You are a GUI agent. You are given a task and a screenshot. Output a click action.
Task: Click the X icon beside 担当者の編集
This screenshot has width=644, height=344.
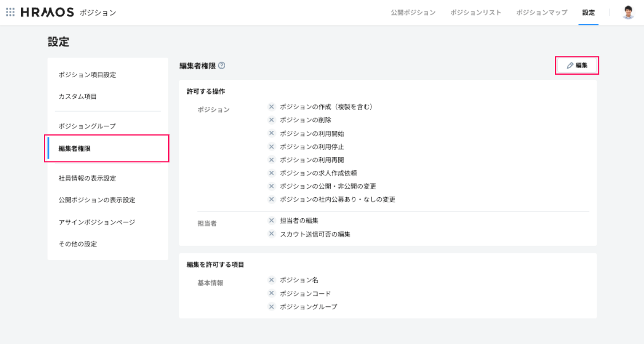(271, 220)
